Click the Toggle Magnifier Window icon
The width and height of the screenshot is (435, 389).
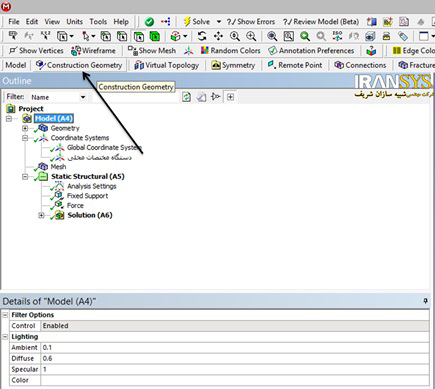[x=288, y=36]
